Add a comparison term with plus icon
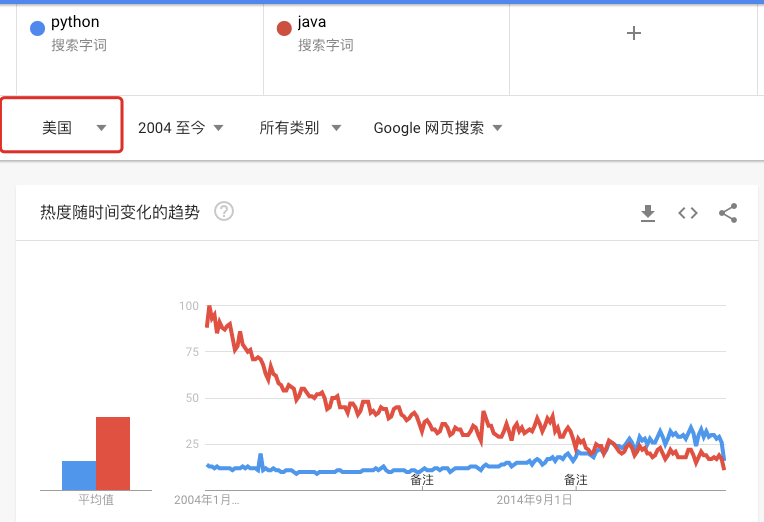The height and width of the screenshot is (522, 764). (633, 33)
